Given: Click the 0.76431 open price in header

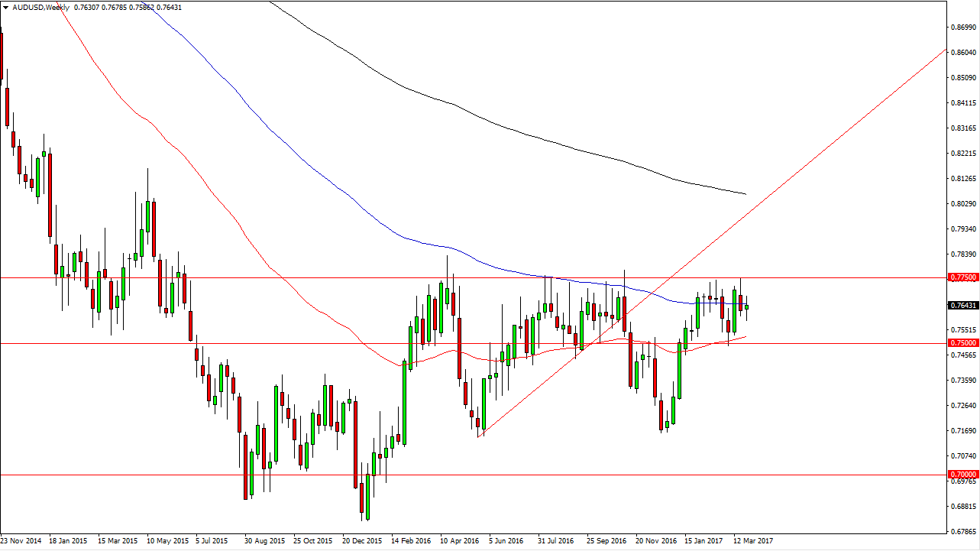Looking at the screenshot, I should pyautogui.click(x=169, y=8).
